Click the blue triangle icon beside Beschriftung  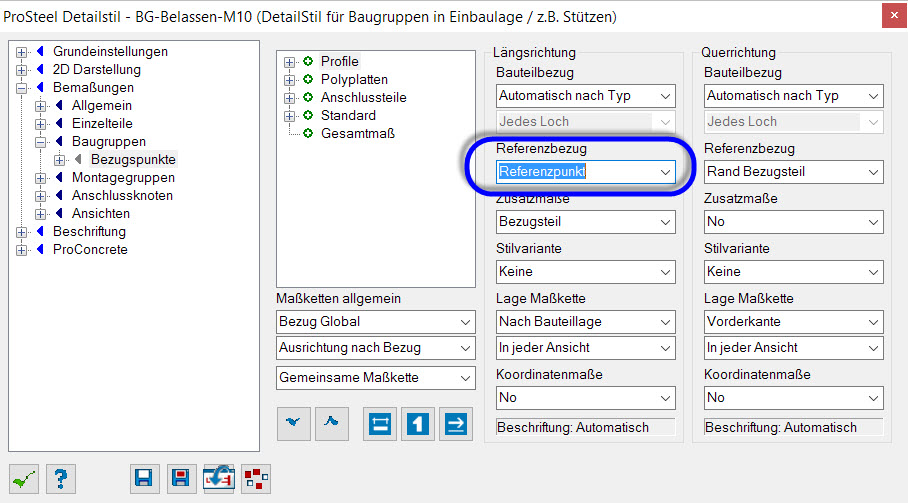(x=41, y=231)
